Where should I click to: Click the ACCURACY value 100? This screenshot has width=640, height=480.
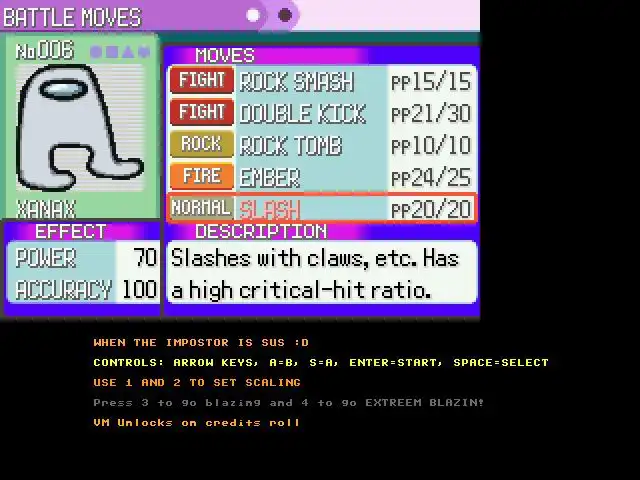click(x=140, y=289)
